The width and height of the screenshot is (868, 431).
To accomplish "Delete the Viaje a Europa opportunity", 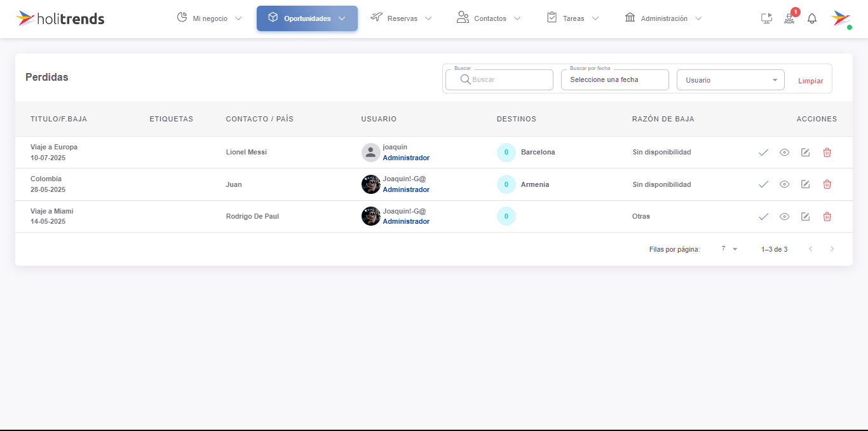I will 827,153.
